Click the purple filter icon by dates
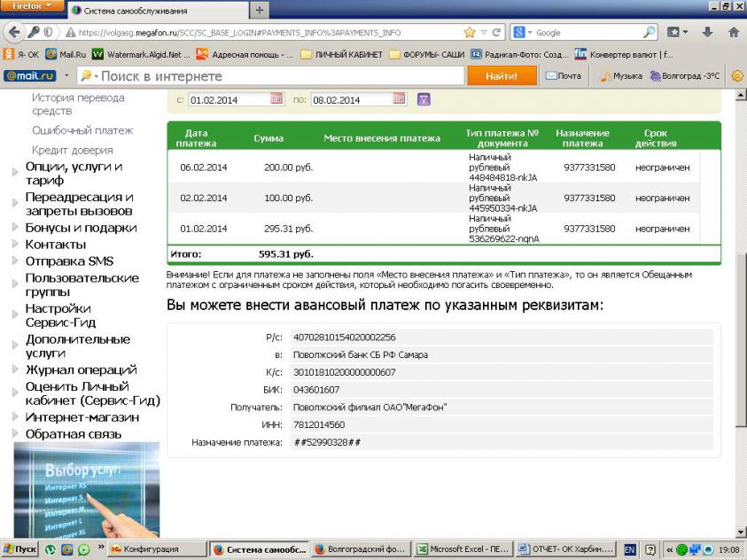The height and width of the screenshot is (560, 747). click(424, 99)
